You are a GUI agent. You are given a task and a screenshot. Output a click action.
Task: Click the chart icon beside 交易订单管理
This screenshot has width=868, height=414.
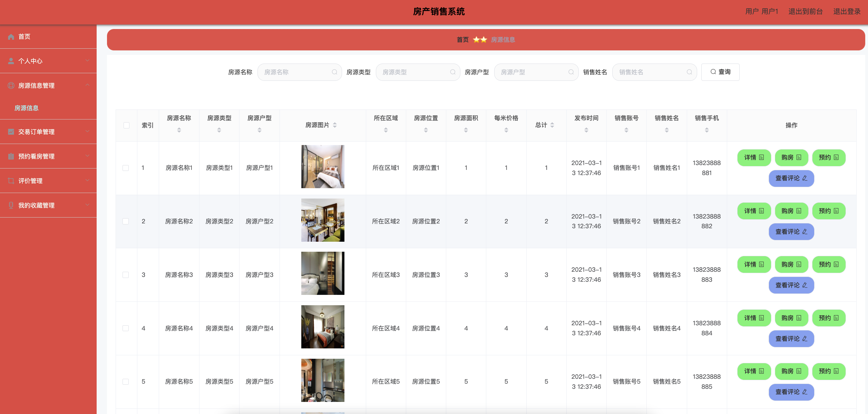[11, 132]
